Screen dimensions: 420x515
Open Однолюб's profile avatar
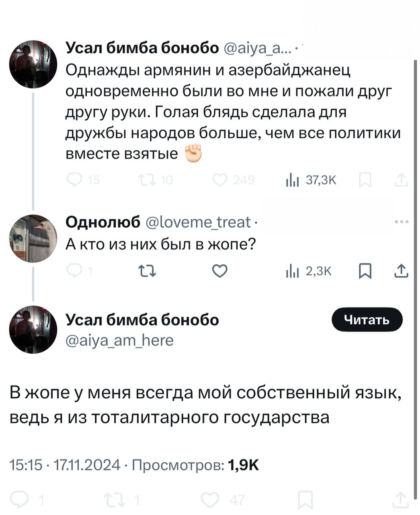(x=33, y=239)
